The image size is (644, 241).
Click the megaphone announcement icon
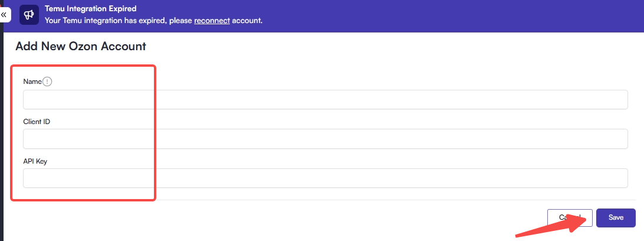[29, 15]
